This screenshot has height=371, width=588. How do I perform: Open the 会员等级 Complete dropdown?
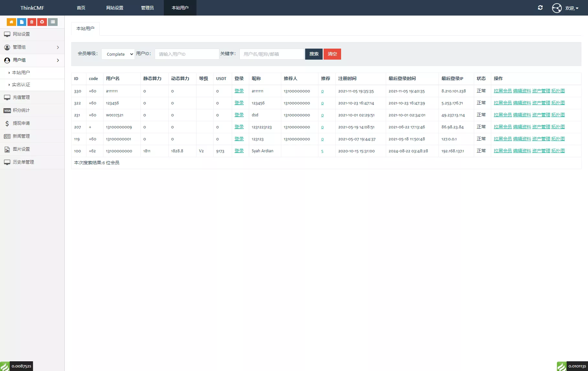118,54
